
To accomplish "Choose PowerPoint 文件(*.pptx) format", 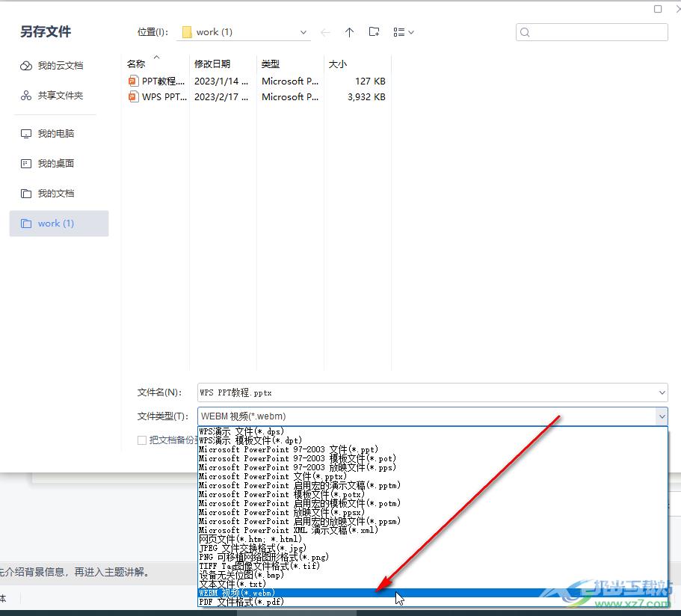I will [x=433, y=476].
